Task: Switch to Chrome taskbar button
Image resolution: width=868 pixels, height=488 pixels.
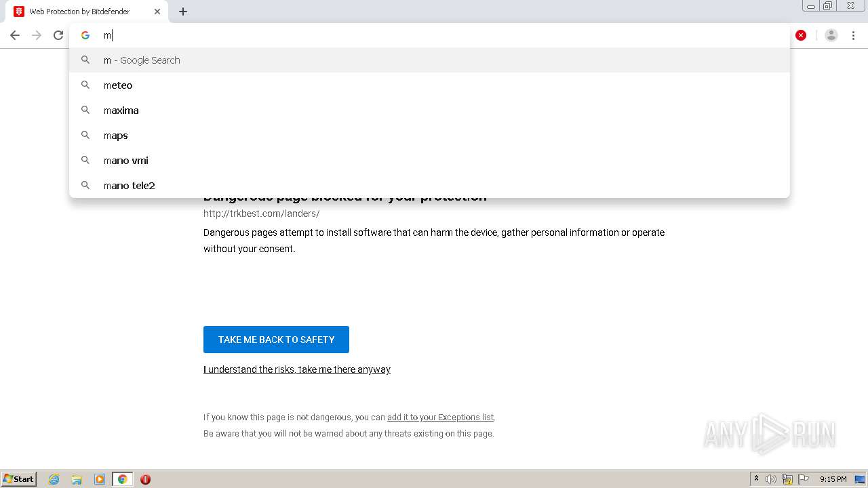Action: click(123, 479)
